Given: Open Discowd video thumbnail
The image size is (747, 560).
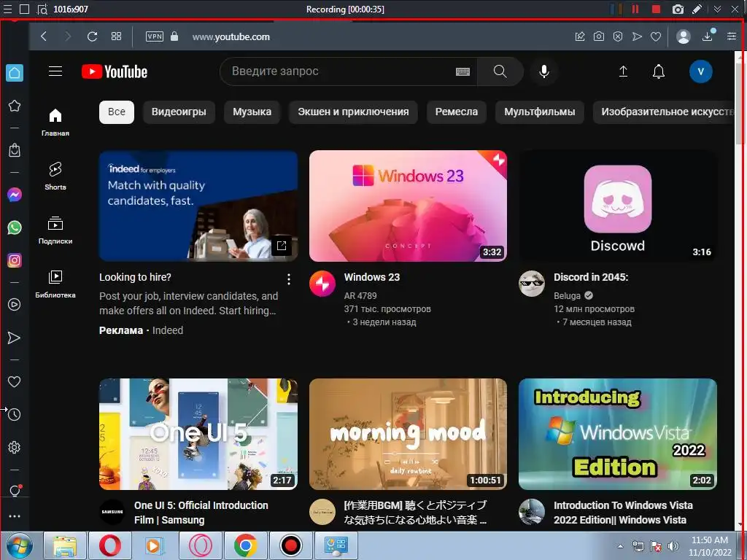Looking at the screenshot, I should (x=617, y=206).
